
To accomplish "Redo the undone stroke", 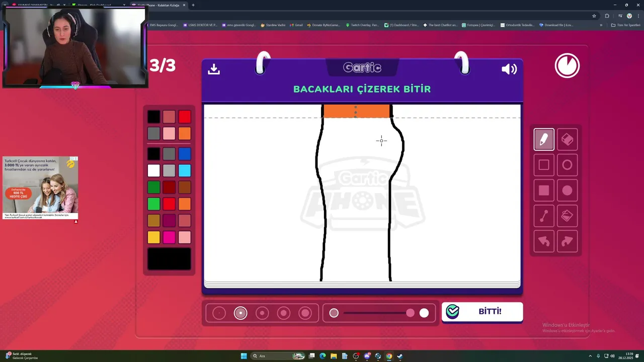I will [567, 241].
